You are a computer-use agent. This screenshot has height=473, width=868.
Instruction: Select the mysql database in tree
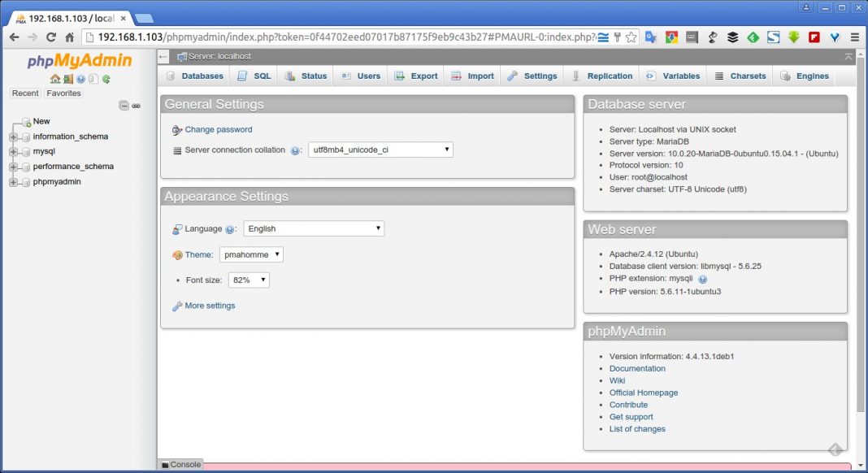[x=44, y=151]
